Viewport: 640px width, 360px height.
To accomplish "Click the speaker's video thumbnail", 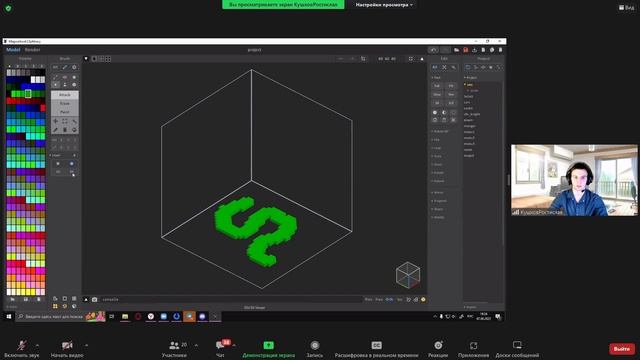I will 574,180.
